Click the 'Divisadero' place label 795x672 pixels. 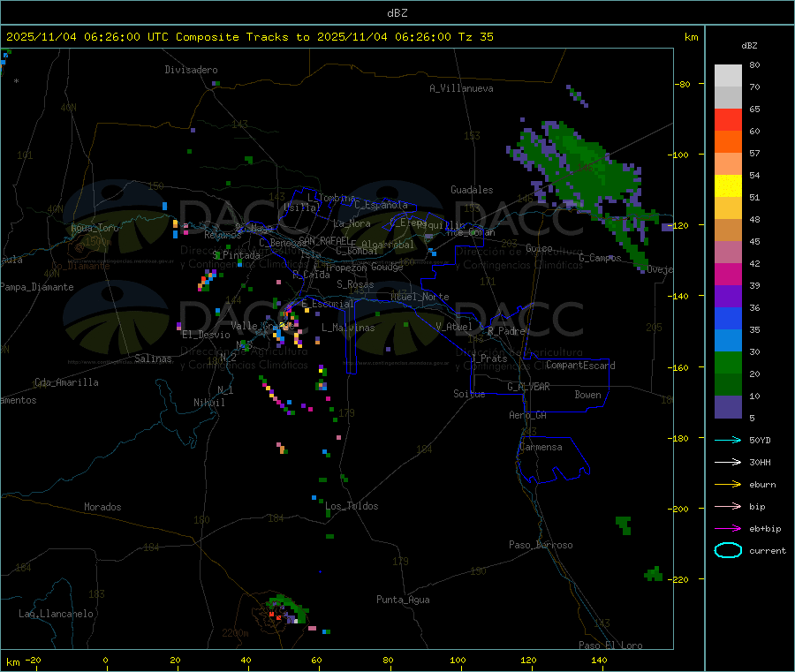tap(191, 70)
